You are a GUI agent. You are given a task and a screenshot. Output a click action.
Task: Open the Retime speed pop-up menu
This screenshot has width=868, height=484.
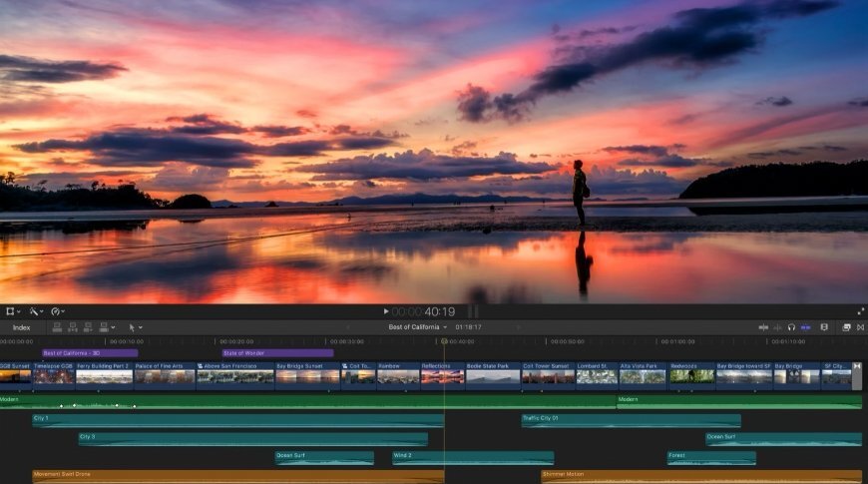coord(58,311)
